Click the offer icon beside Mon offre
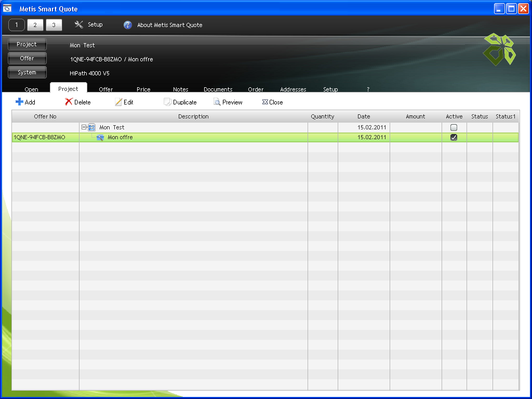The height and width of the screenshot is (399, 532). click(x=100, y=137)
